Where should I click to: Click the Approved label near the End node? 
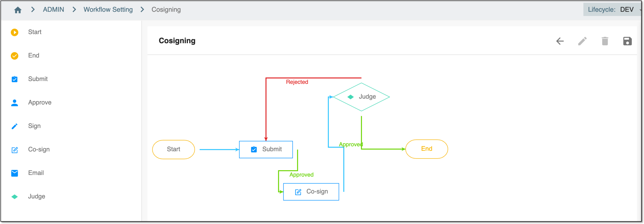pos(351,144)
